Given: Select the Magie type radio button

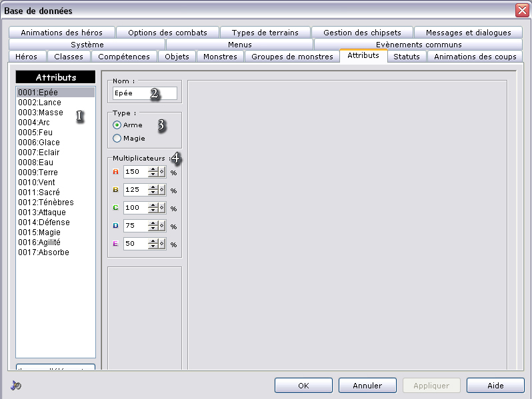Looking at the screenshot, I should pos(117,139).
